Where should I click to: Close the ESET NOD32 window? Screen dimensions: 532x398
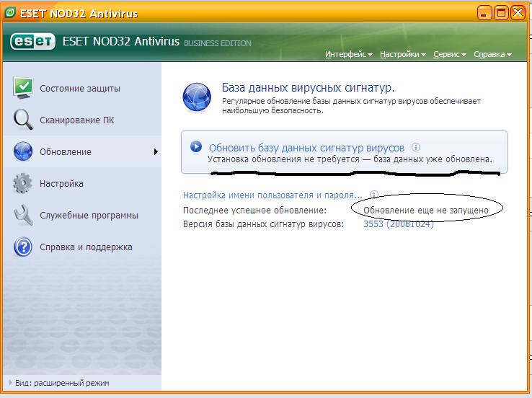tap(518, 13)
